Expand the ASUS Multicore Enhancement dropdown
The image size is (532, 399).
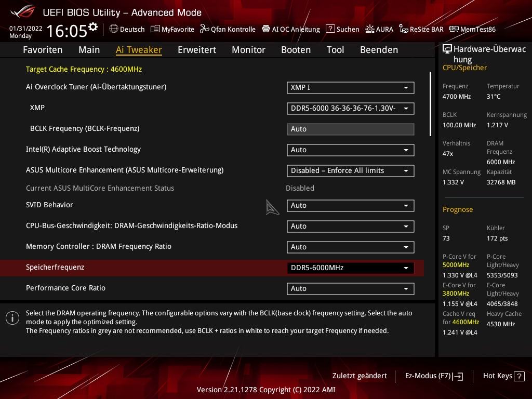coord(351,170)
